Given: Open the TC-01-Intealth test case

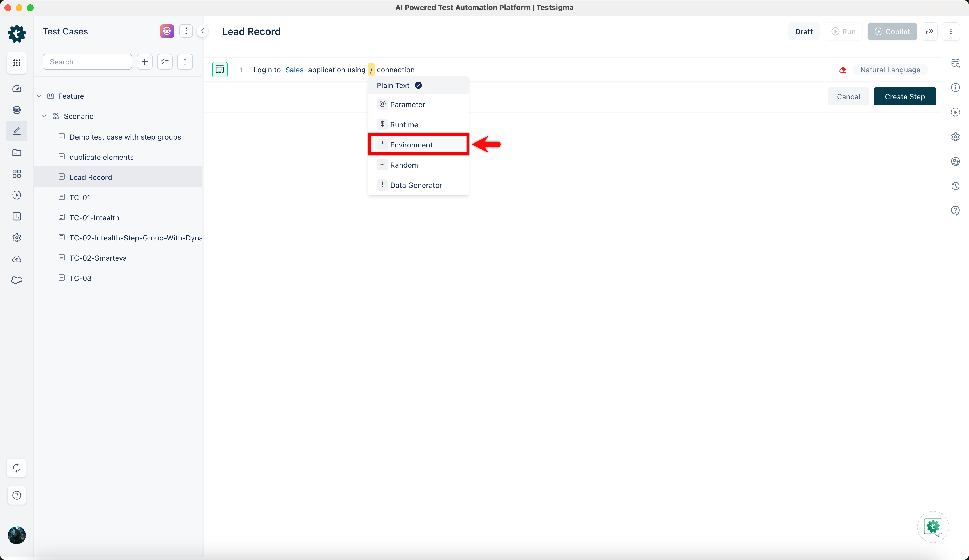Looking at the screenshot, I should pyautogui.click(x=94, y=217).
